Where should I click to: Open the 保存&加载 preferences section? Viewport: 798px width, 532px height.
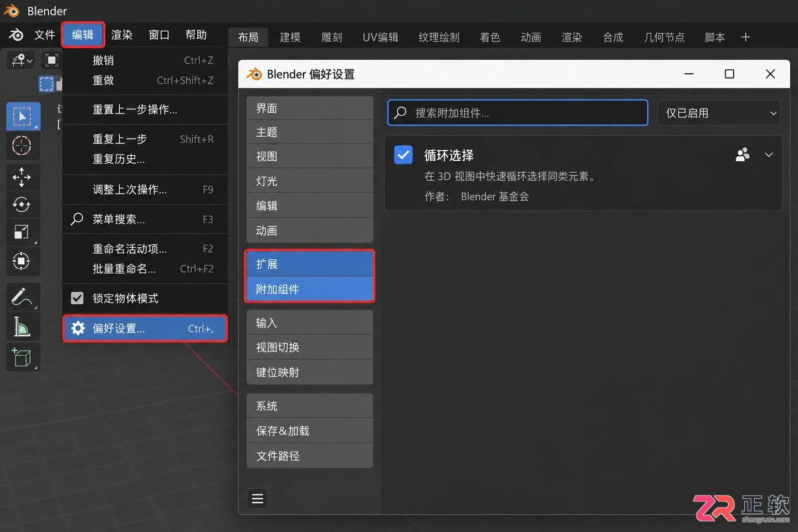point(310,431)
